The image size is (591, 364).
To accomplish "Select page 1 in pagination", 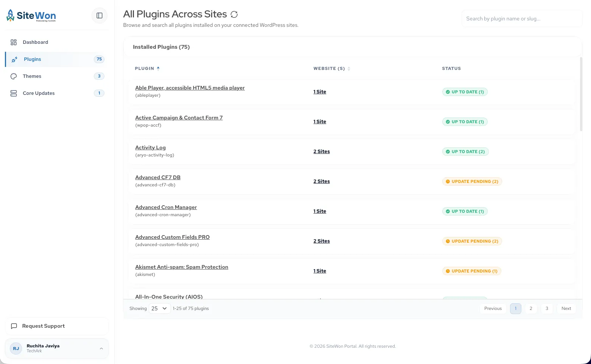I will (x=516, y=308).
